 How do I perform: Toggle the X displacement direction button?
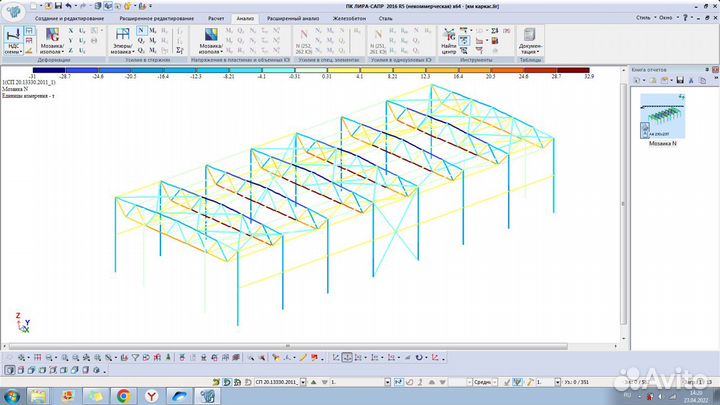(x=69, y=31)
